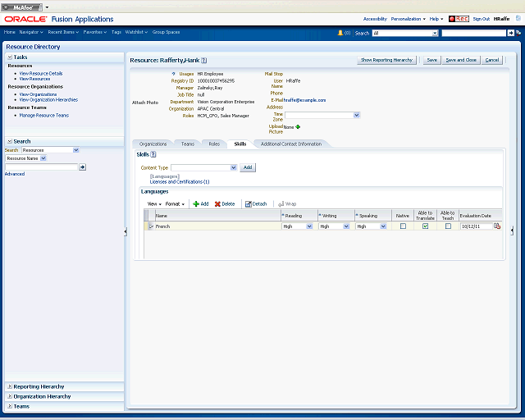
Task: Toggle Able to Teach for French
Action: [x=448, y=226]
